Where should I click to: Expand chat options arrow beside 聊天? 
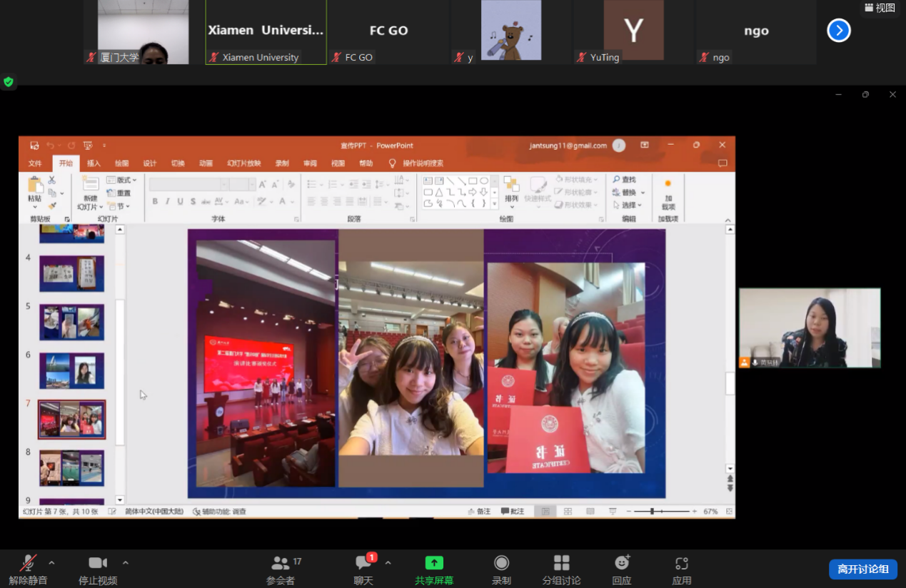pos(388,562)
